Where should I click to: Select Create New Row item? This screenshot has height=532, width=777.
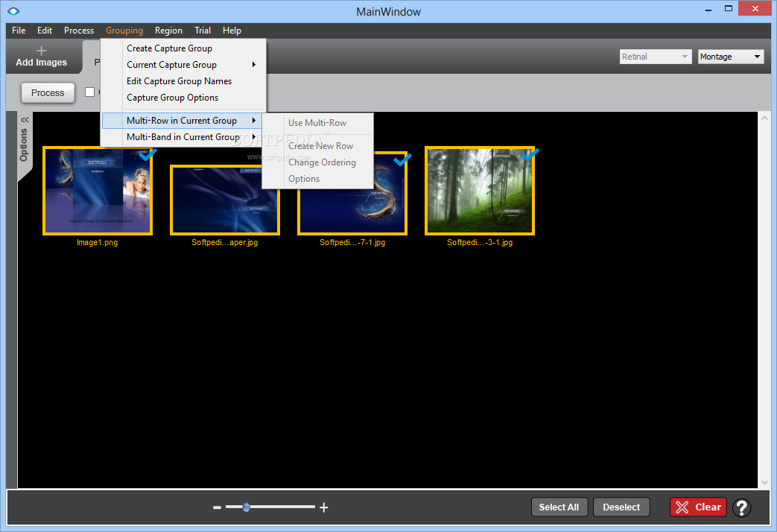pyautogui.click(x=317, y=146)
